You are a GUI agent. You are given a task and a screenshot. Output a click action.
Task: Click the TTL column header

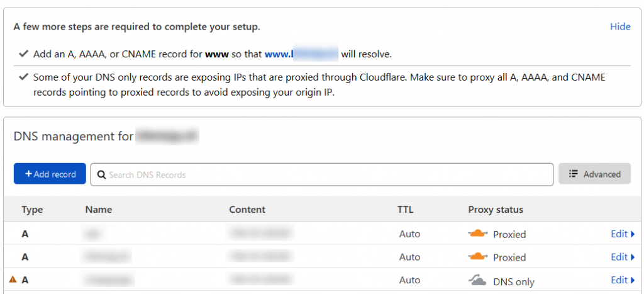(x=405, y=210)
